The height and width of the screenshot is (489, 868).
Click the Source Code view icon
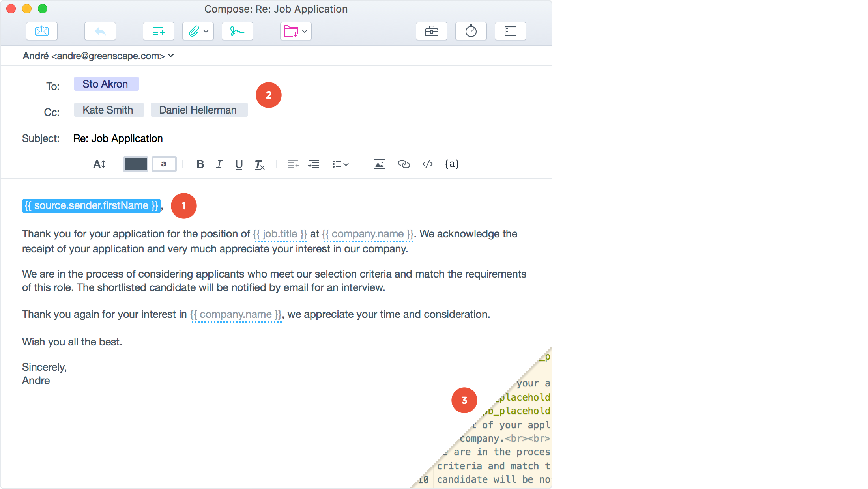[428, 164]
